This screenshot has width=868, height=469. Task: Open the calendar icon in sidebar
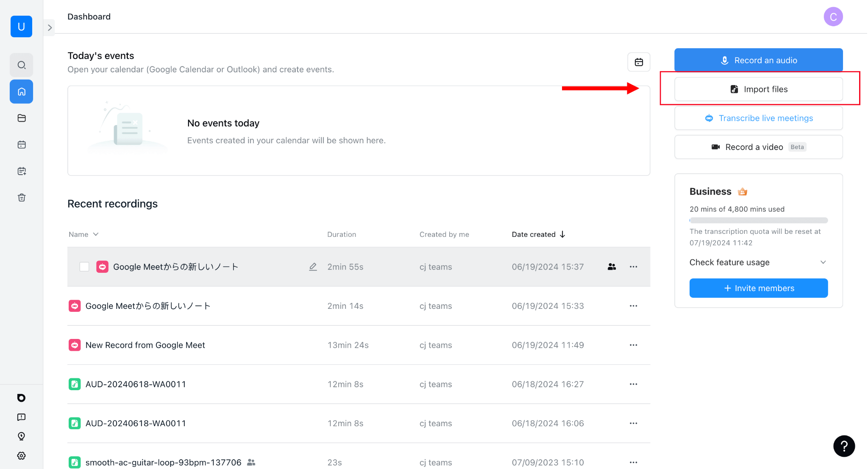(x=22, y=145)
